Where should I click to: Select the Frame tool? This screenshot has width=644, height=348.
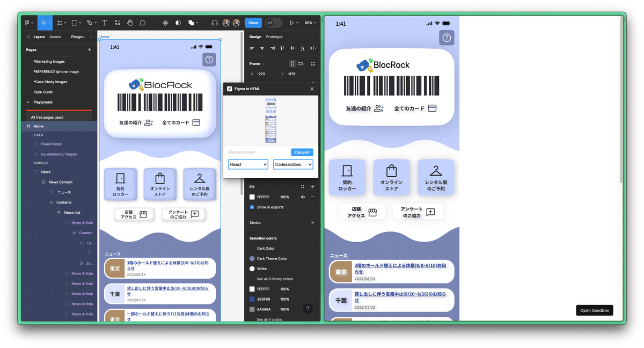click(60, 23)
